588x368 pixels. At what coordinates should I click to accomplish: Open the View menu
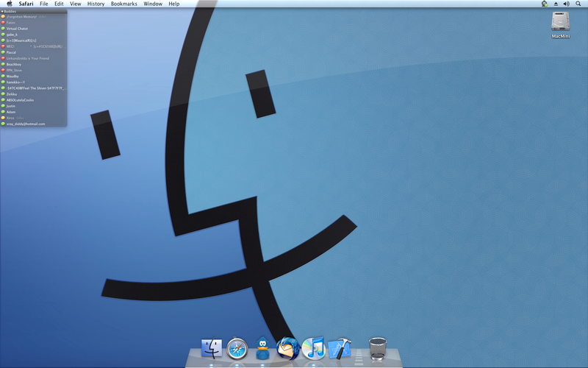pyautogui.click(x=76, y=4)
